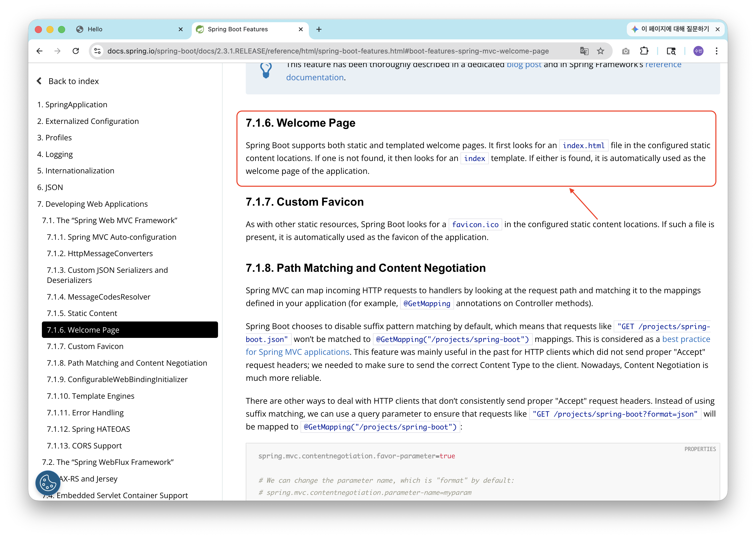Close the Hello tab
The image size is (756, 538).
pos(181,29)
